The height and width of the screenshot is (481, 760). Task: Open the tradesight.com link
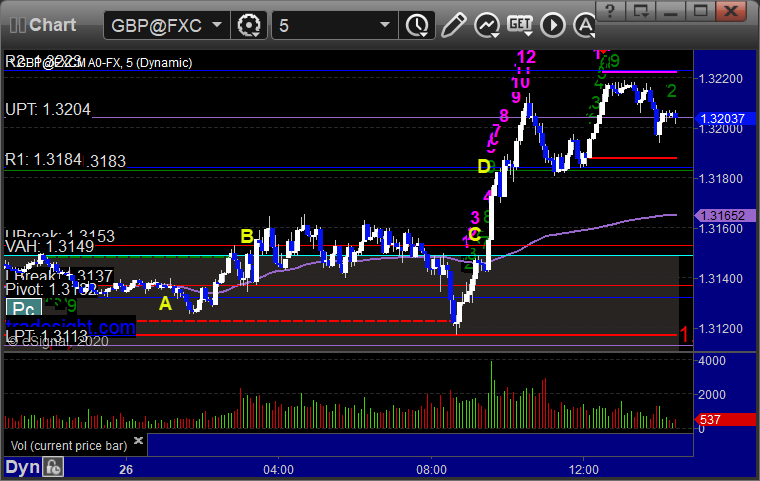tap(70, 327)
